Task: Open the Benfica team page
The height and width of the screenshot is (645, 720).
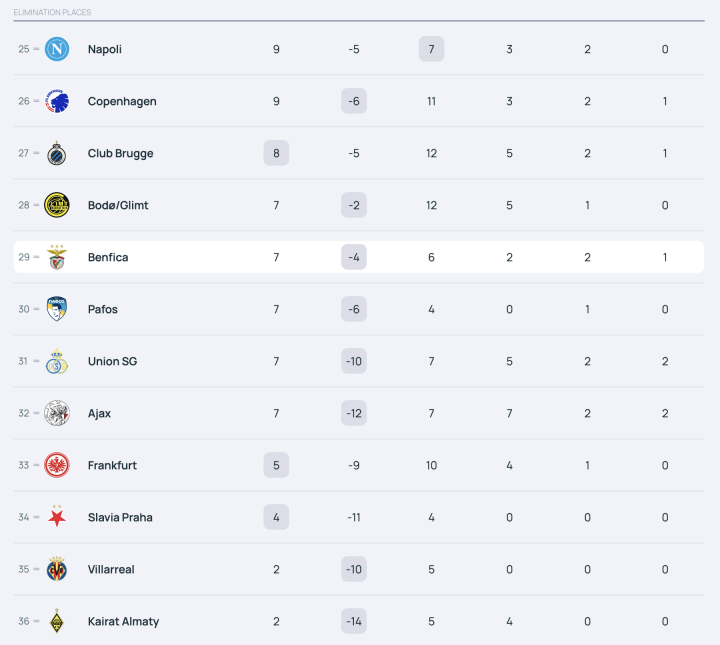Action: click(x=108, y=257)
